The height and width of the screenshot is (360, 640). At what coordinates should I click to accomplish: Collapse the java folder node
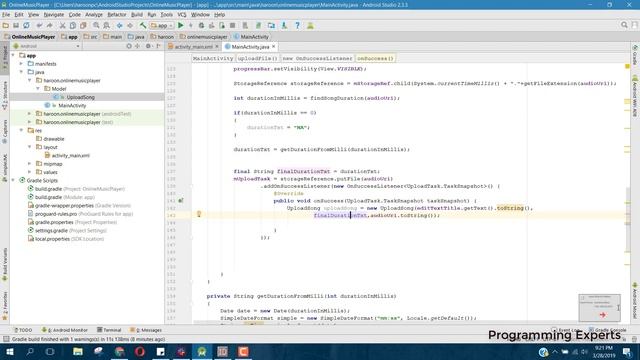coord(21,72)
